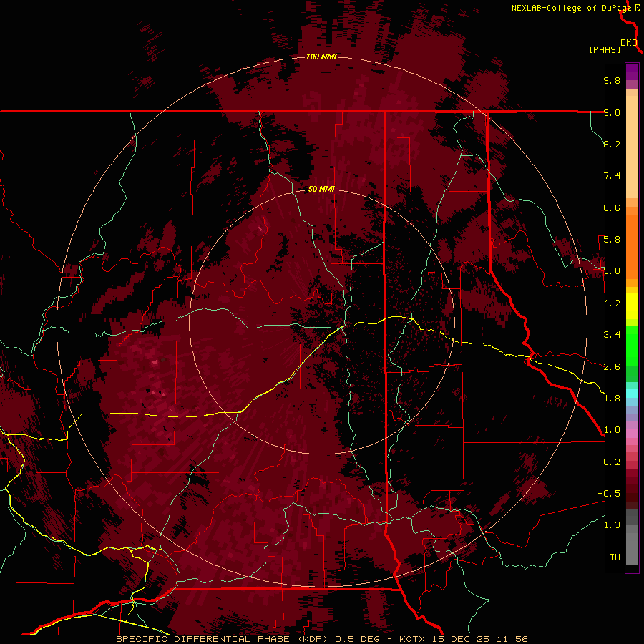Click the 0.2 value on color scale
Screen dimensions: 644x644
(612, 462)
